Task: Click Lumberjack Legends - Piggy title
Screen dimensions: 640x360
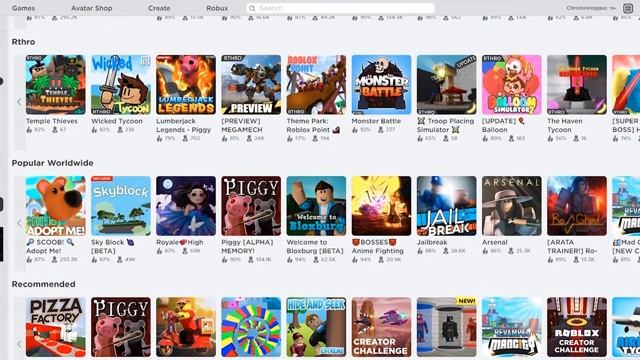Action: click(x=184, y=125)
